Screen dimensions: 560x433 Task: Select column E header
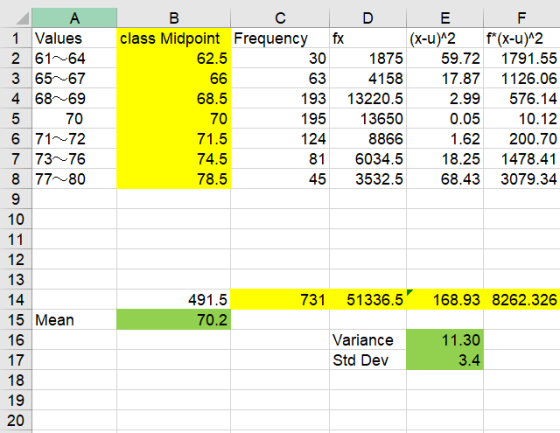(x=445, y=18)
